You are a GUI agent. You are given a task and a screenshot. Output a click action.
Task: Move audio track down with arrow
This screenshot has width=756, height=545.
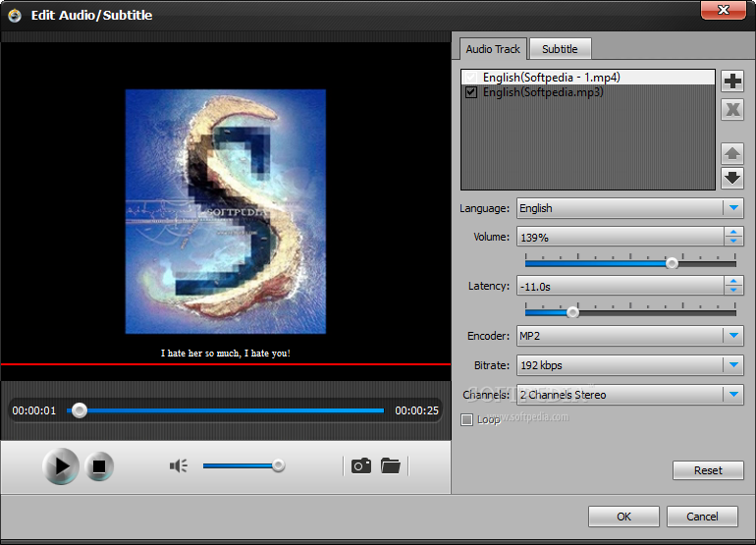(732, 178)
